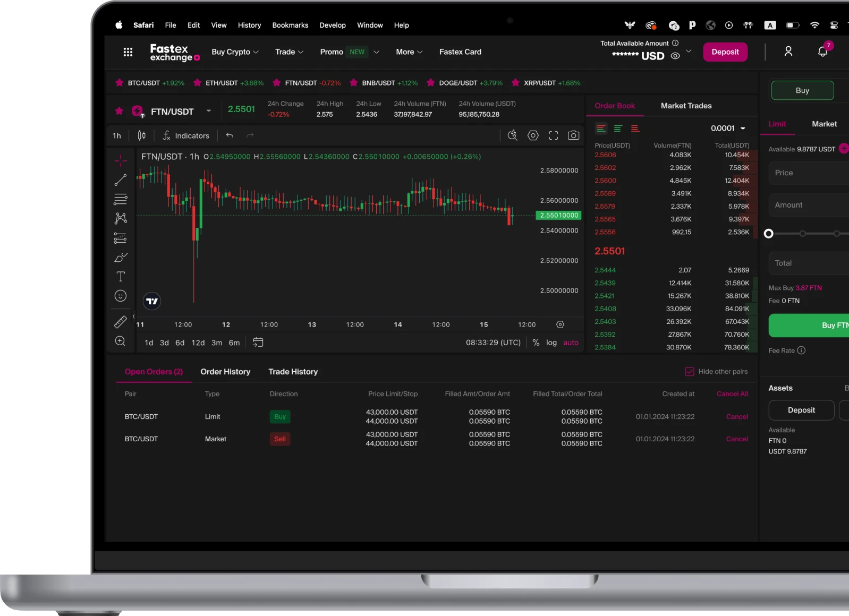Cancel the BTC/USDT Limit order
This screenshot has height=616, width=849.
(737, 416)
